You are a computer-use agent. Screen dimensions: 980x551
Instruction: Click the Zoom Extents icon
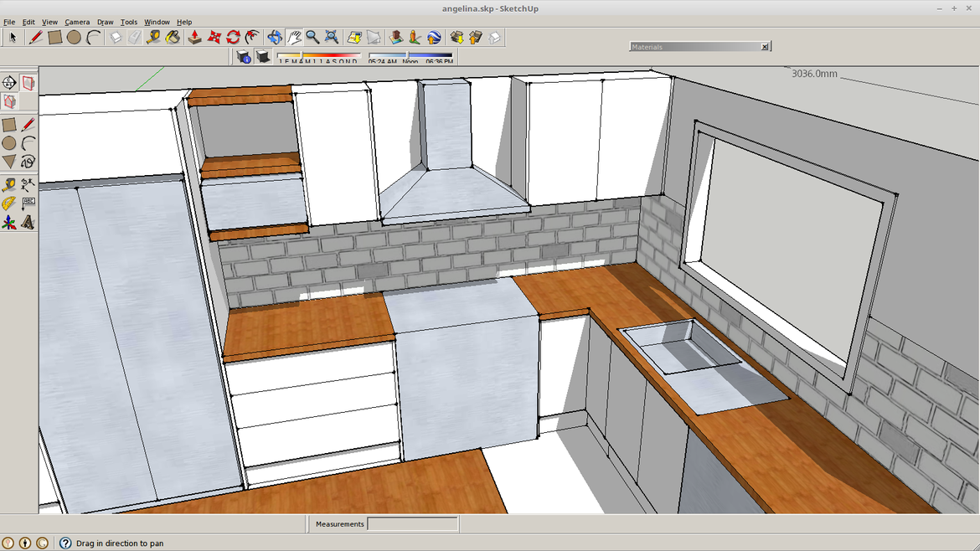332,37
